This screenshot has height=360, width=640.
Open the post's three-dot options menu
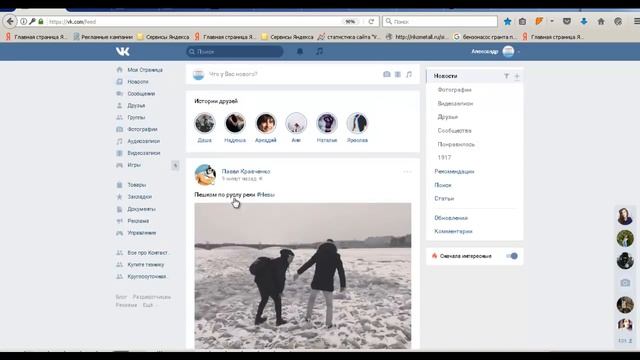407,171
